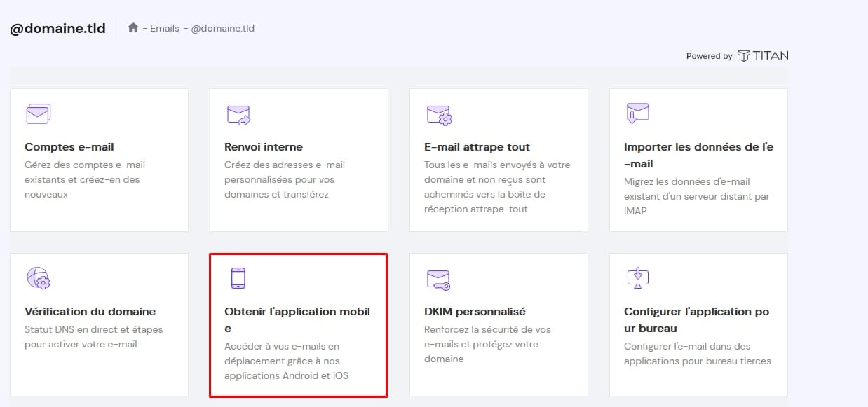
Task: Click the Vérification du domaine globe icon
Action: click(x=38, y=278)
